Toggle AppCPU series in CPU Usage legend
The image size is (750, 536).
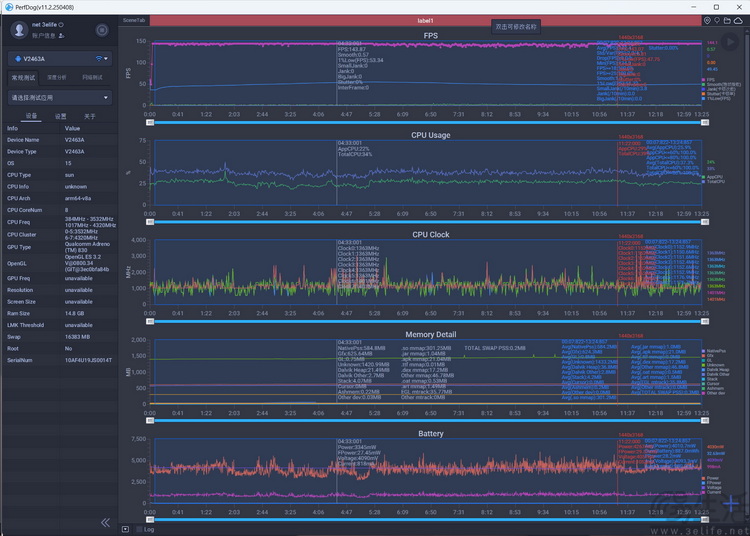[x=712, y=177]
